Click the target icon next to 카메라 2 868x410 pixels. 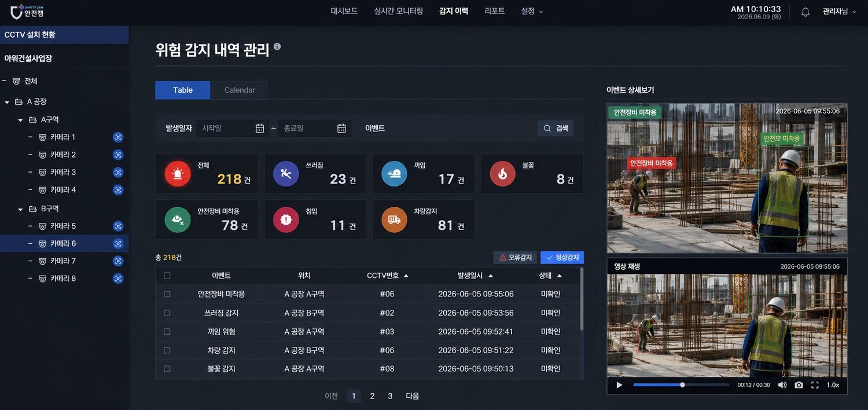[x=118, y=155]
